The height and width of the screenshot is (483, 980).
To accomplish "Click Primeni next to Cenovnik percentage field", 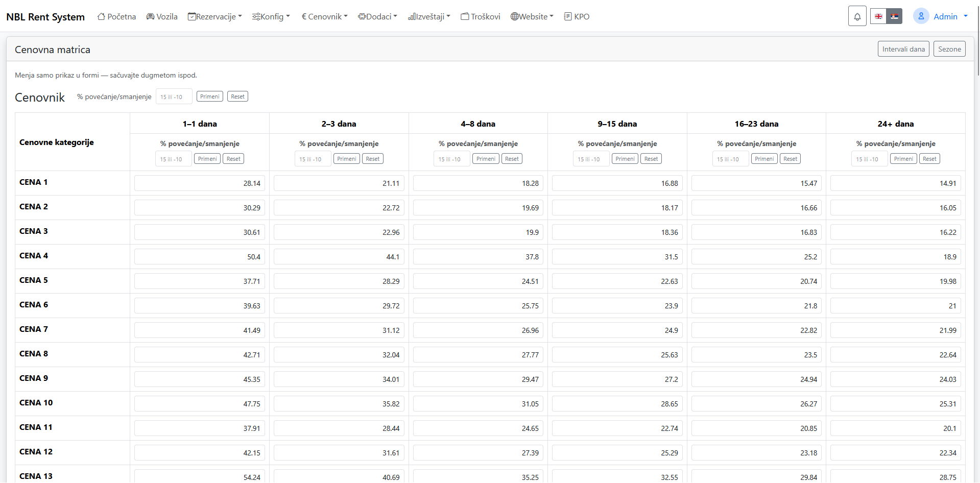I will pyautogui.click(x=210, y=96).
